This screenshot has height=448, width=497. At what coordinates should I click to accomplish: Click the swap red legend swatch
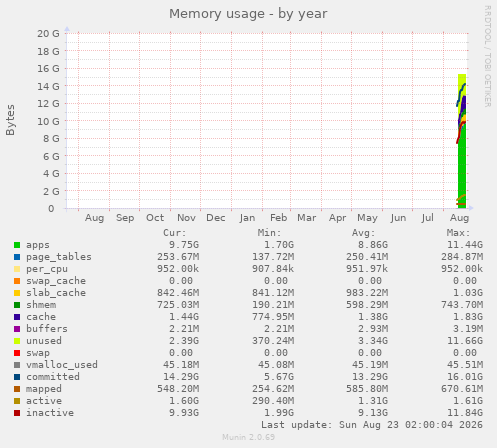(17, 353)
